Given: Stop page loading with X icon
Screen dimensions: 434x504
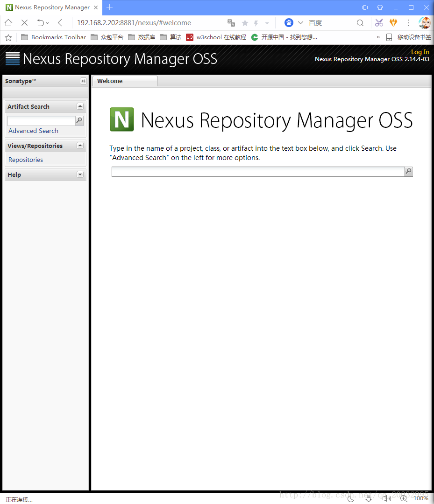Looking at the screenshot, I should [x=24, y=23].
